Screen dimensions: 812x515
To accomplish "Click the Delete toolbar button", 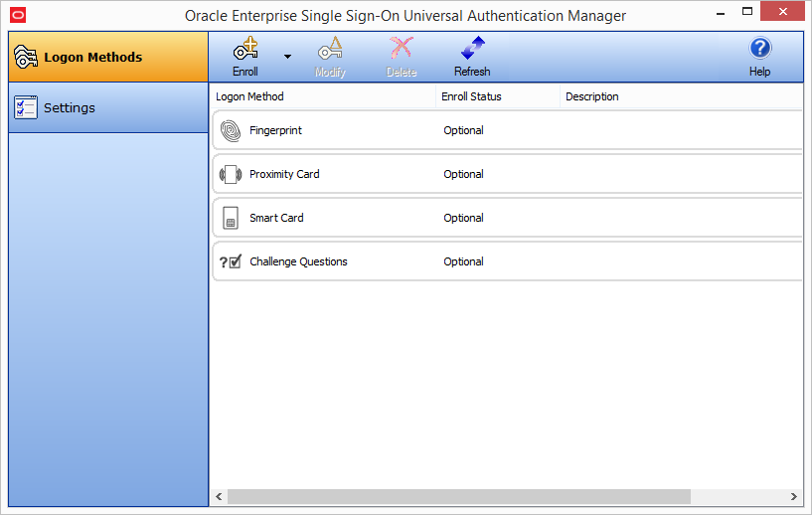I will pos(402,57).
